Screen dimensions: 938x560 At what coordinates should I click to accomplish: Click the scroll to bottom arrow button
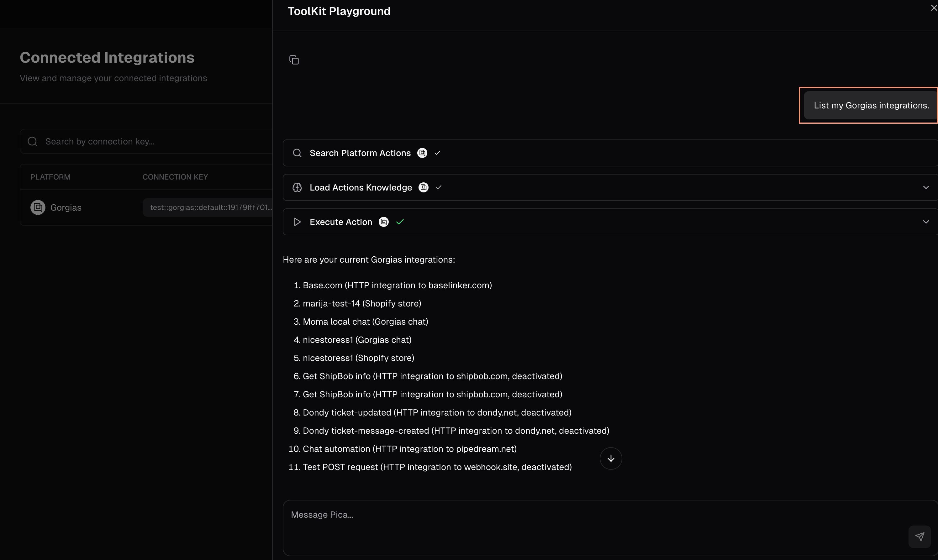point(611,458)
